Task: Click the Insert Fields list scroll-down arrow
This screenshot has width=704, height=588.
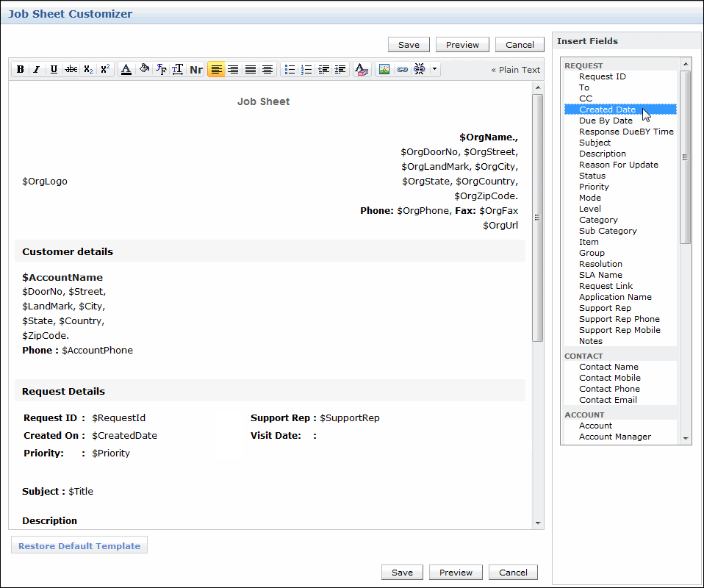Action: click(686, 438)
